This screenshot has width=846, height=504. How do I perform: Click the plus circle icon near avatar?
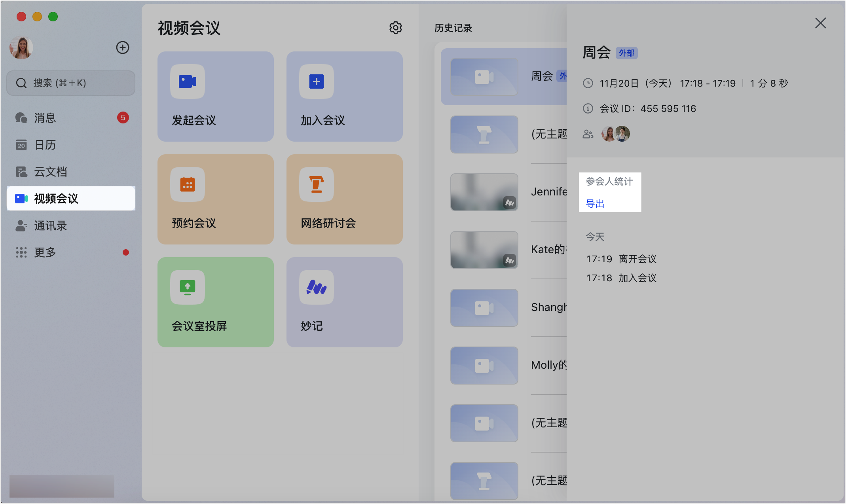click(x=123, y=47)
